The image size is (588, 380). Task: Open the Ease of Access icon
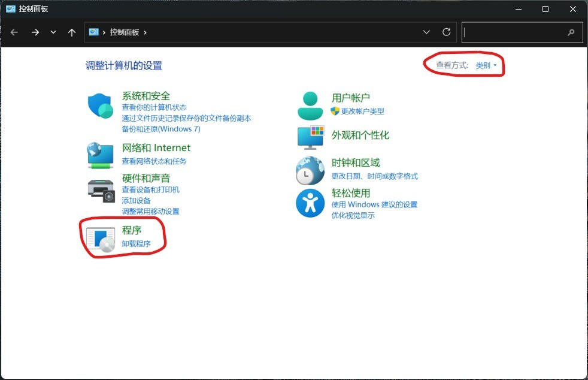[310, 204]
